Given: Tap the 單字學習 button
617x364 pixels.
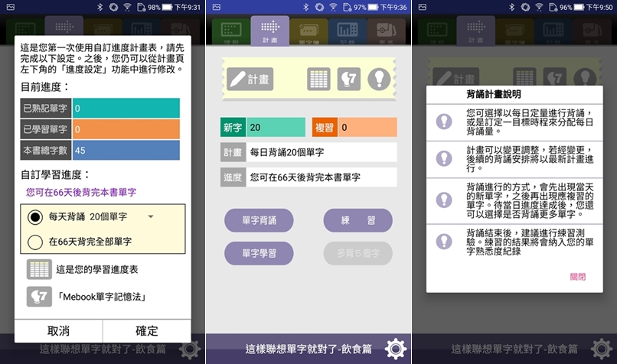Looking at the screenshot, I should tap(259, 253).
